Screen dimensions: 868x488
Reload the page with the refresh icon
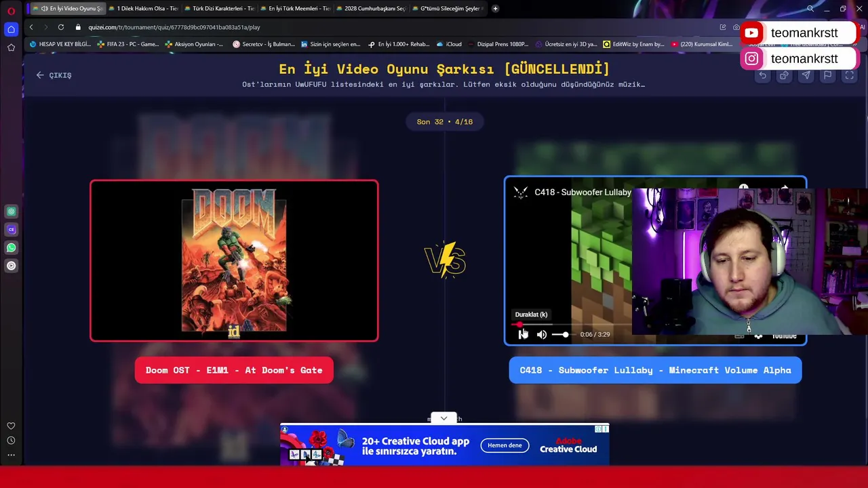(x=61, y=27)
